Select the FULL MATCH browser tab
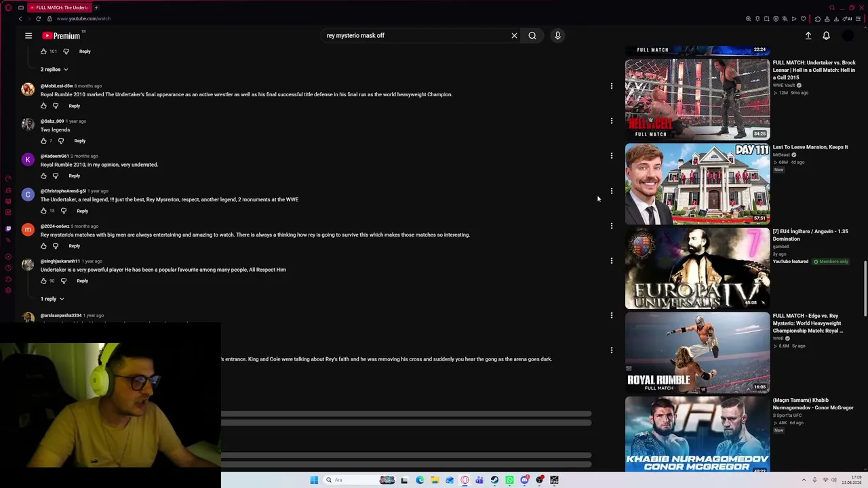This screenshot has height=488, width=868. tap(58, 7)
